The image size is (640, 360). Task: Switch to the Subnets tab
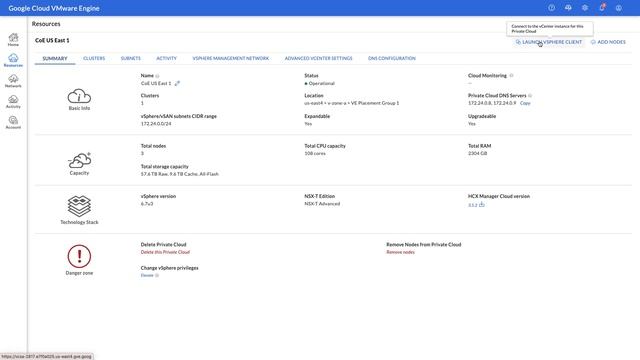point(131,58)
